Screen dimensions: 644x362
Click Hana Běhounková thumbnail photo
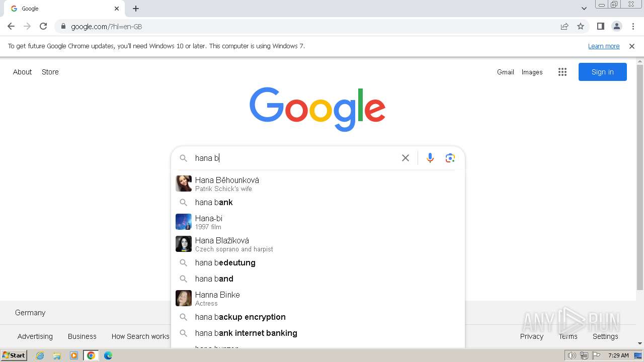pos(184,184)
